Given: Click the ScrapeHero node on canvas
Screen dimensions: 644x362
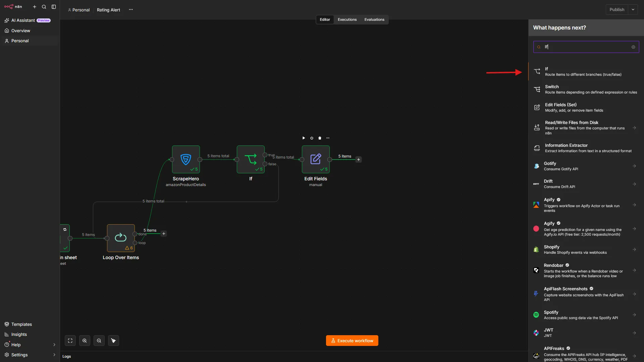Looking at the screenshot, I should click(x=186, y=159).
